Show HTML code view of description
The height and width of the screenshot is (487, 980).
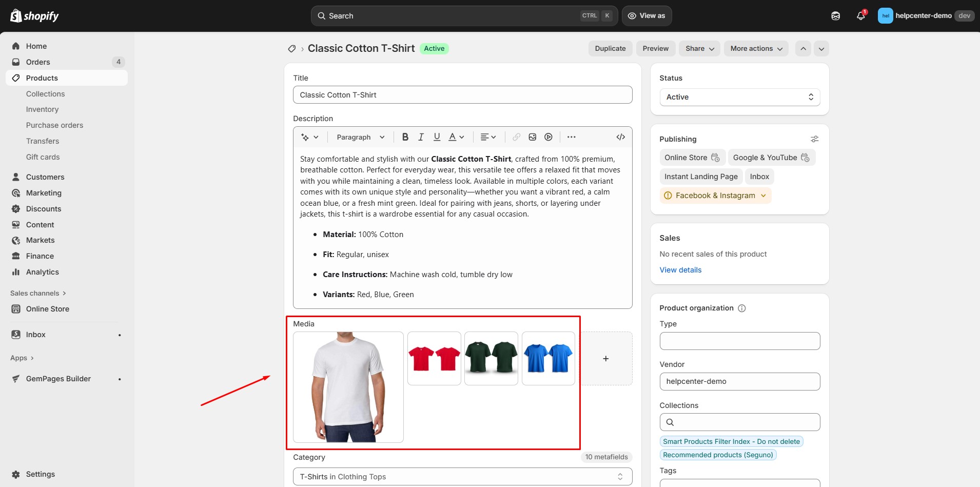[x=620, y=137]
